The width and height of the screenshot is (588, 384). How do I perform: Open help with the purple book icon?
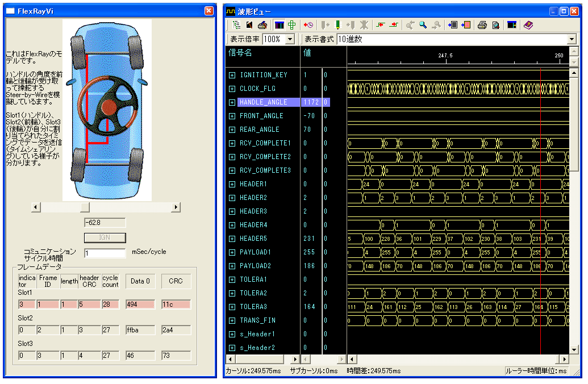[x=528, y=25]
